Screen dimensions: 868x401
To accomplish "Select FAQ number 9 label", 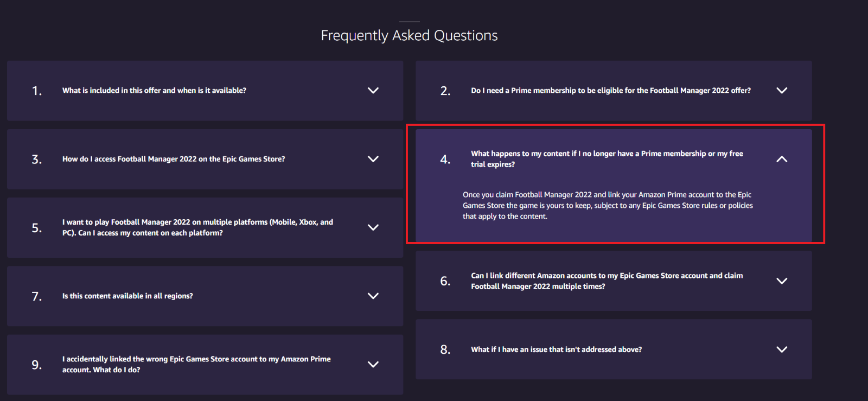I will point(36,365).
